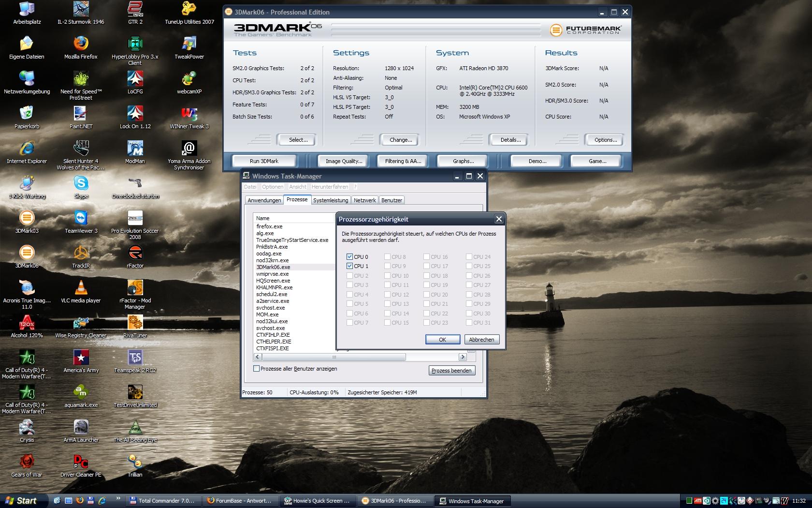
Task: Open Need for Speed ProStreet icon
Action: point(81,85)
